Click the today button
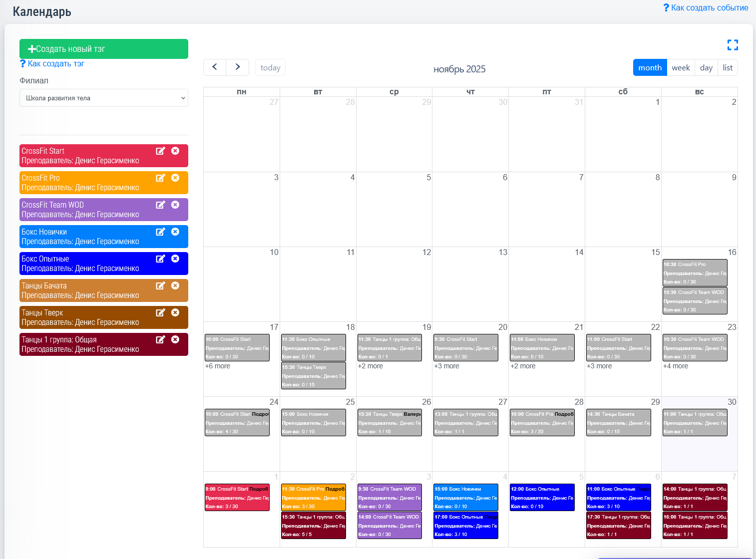Viewport: 756px width, 559px height. coord(270,68)
